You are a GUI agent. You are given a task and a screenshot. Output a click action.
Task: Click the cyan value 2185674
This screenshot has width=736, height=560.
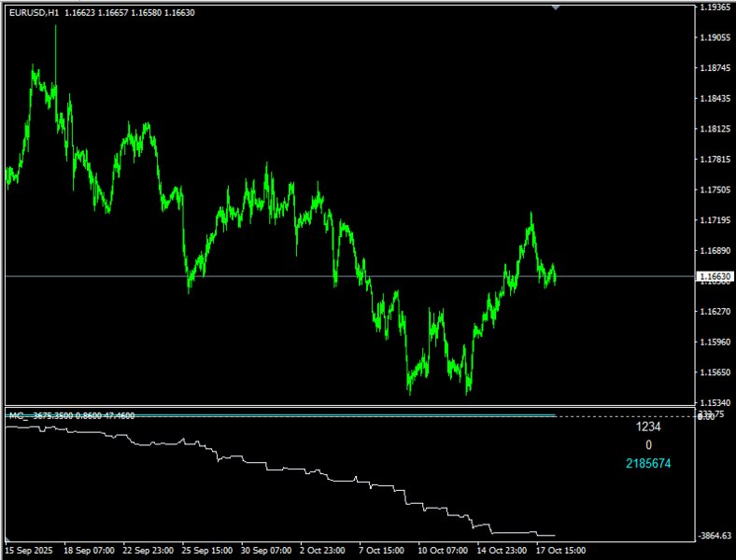(x=648, y=463)
